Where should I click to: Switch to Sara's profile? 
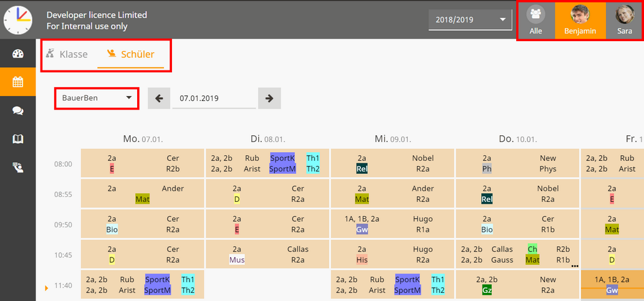[x=624, y=20]
